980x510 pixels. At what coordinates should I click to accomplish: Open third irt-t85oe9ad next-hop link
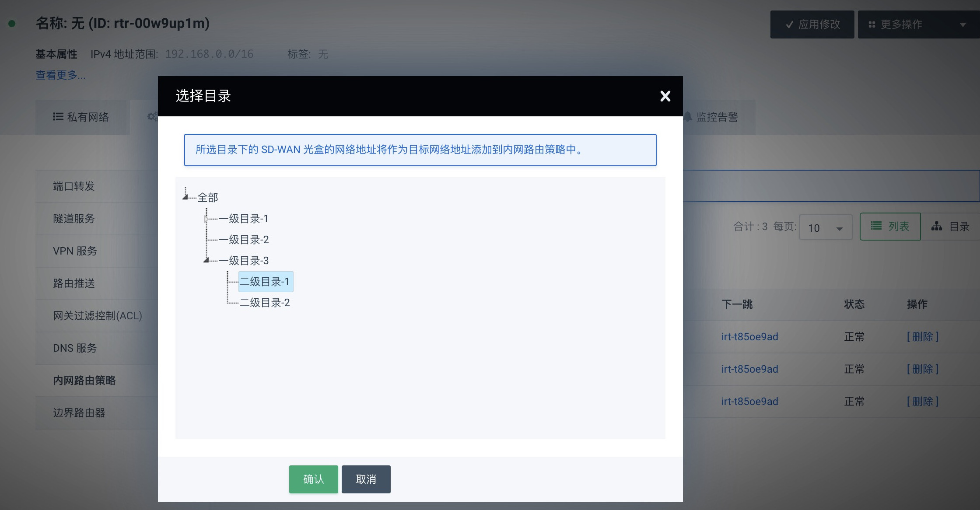pos(749,402)
